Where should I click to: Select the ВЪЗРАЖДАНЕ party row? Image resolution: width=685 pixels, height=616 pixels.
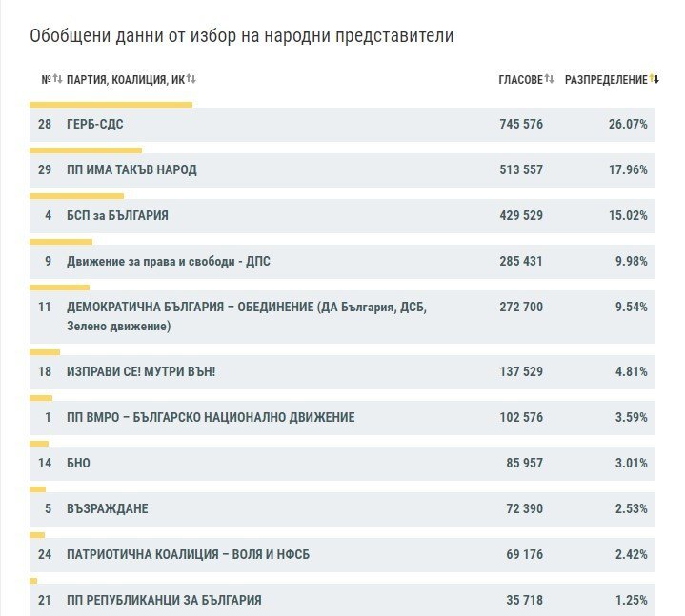(x=343, y=509)
